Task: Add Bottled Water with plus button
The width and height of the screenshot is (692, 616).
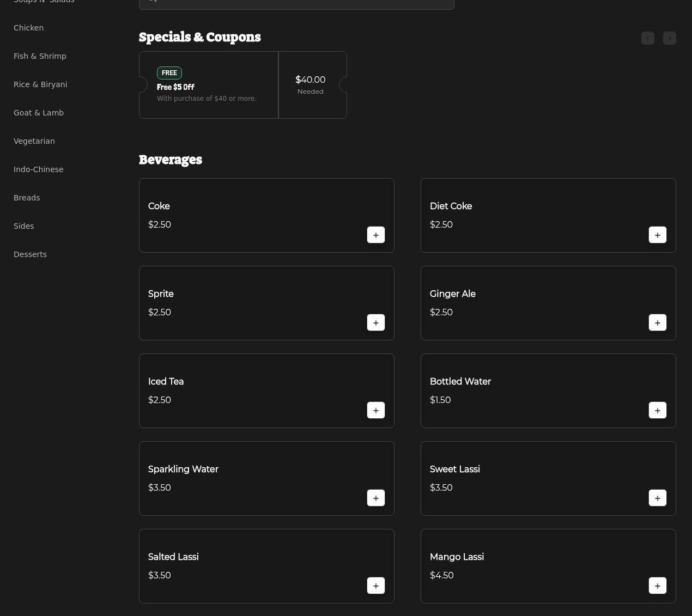Action: point(658,410)
